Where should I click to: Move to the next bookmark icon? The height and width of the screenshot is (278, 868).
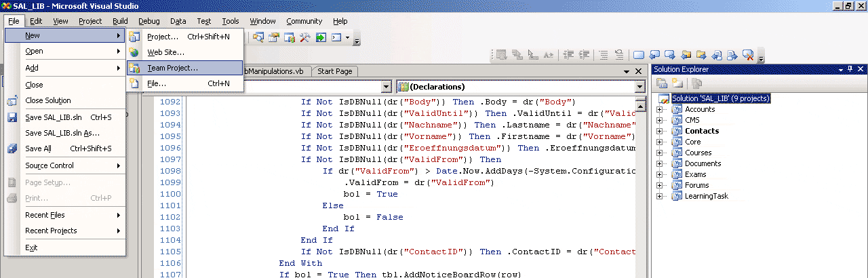[670, 55]
